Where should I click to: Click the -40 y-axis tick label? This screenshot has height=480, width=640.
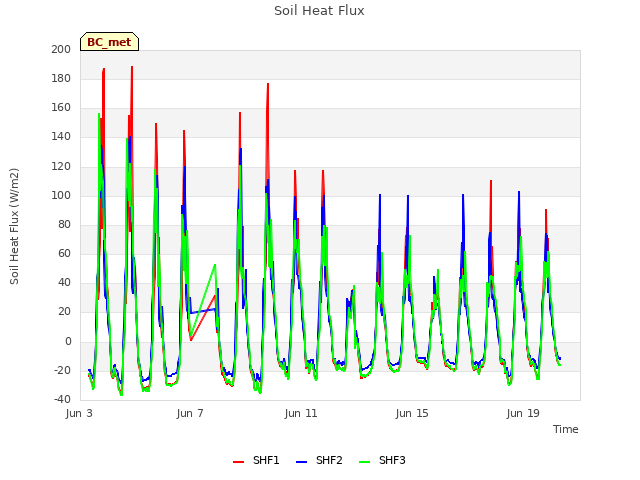coord(62,399)
